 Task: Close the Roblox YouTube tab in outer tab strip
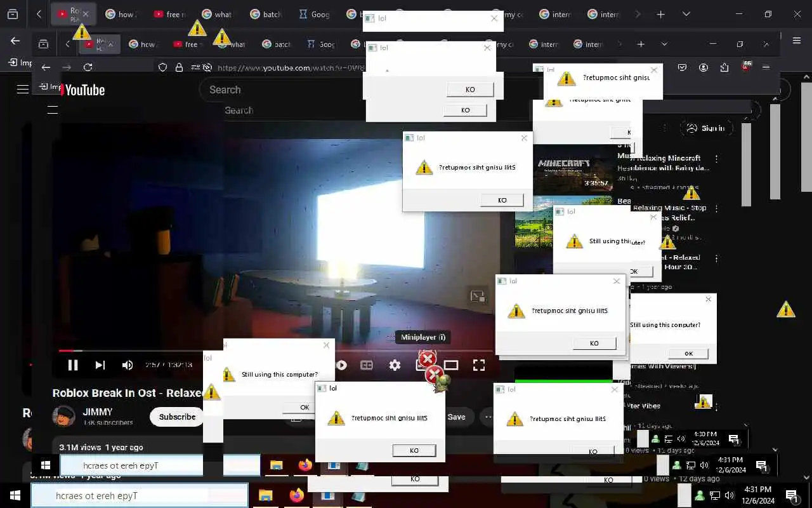tap(86, 14)
